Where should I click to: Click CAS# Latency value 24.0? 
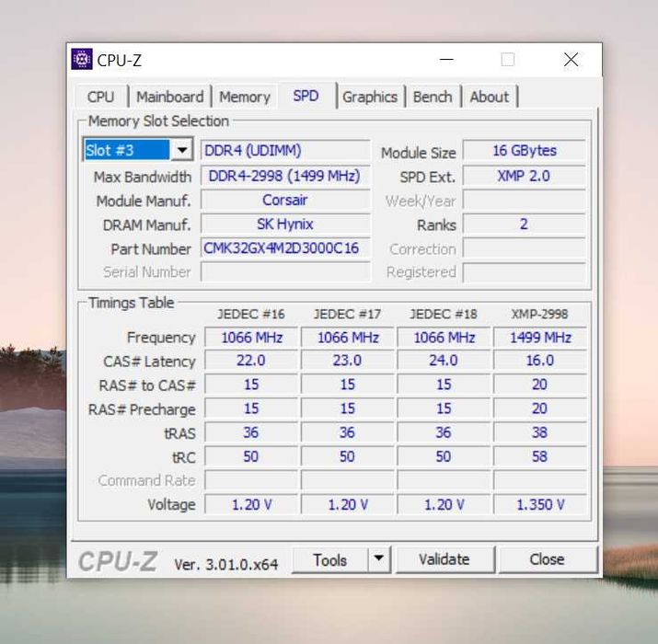pos(444,361)
